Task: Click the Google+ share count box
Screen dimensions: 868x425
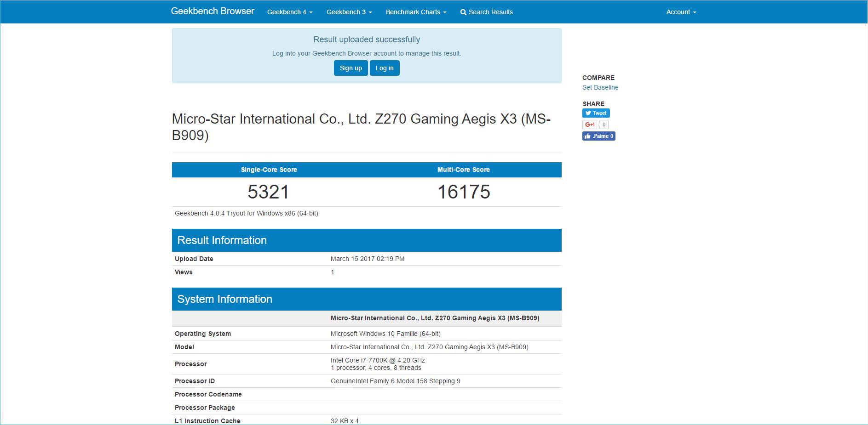Action: 604,125
